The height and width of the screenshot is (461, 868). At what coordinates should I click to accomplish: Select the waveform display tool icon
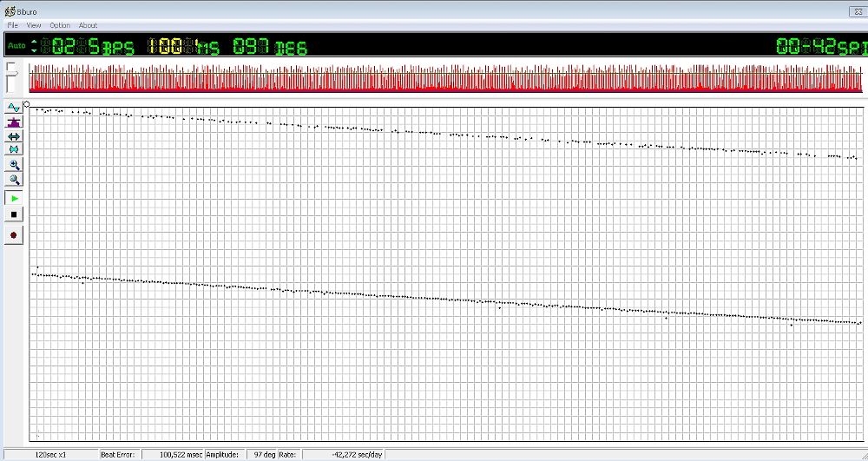click(14, 108)
